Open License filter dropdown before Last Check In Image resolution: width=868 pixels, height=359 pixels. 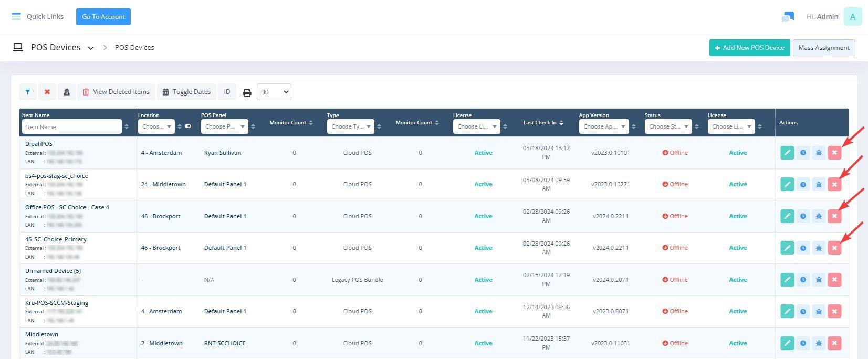click(x=476, y=126)
